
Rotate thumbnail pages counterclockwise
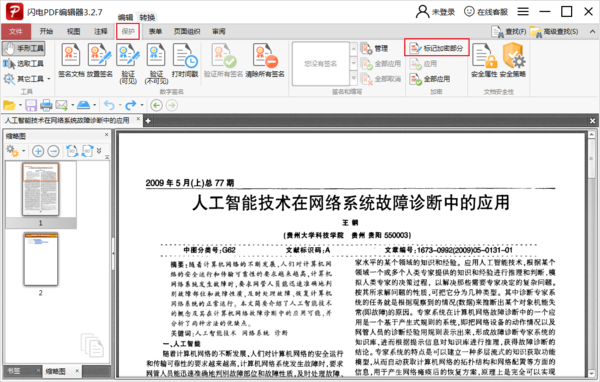pos(72,151)
